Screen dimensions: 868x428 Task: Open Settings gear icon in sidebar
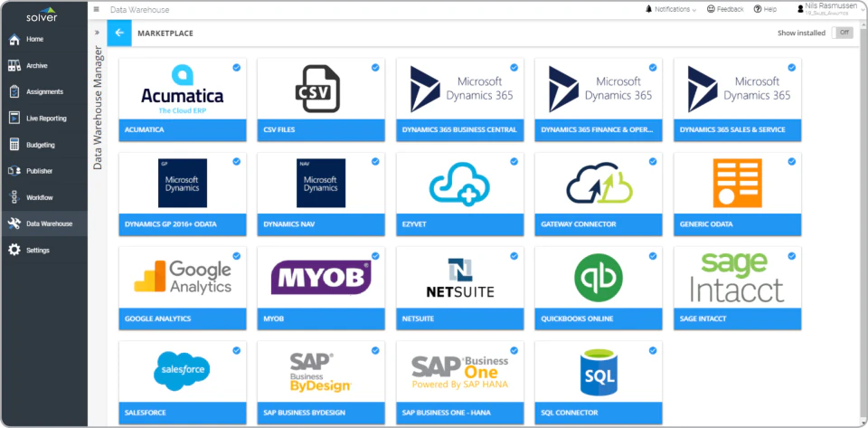coord(14,250)
